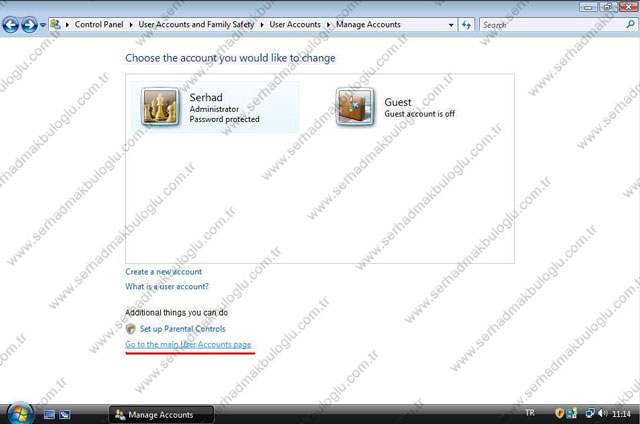The height and width of the screenshot is (424, 640).
Task: Click Switch between windows quick launch icon
Action: click(x=64, y=415)
